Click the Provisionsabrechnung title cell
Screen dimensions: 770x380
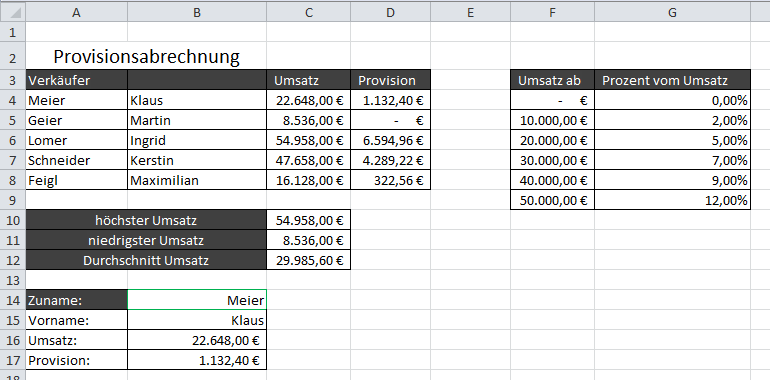pyautogui.click(x=146, y=57)
